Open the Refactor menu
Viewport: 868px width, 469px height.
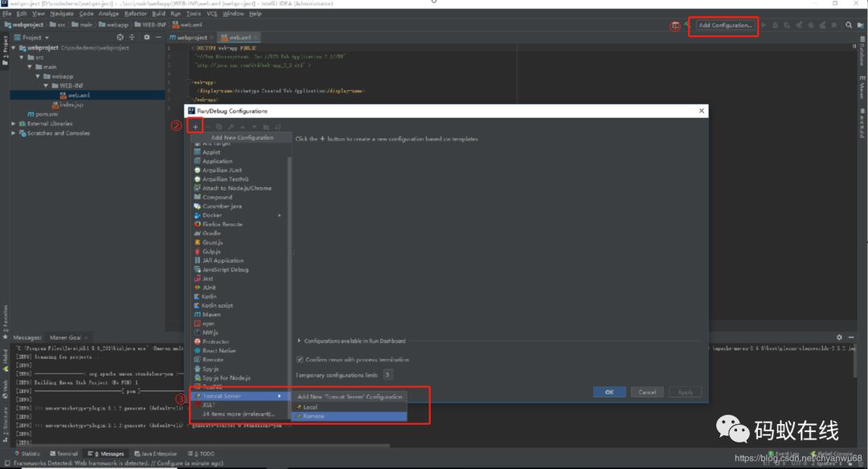(136, 14)
